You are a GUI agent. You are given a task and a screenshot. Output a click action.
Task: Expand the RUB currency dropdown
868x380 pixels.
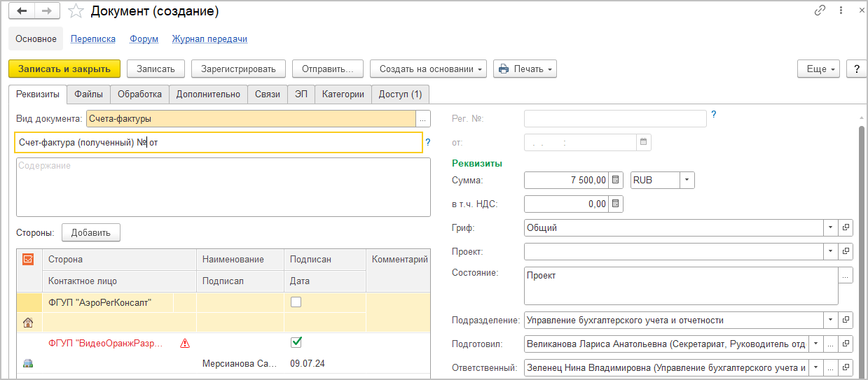[687, 180]
